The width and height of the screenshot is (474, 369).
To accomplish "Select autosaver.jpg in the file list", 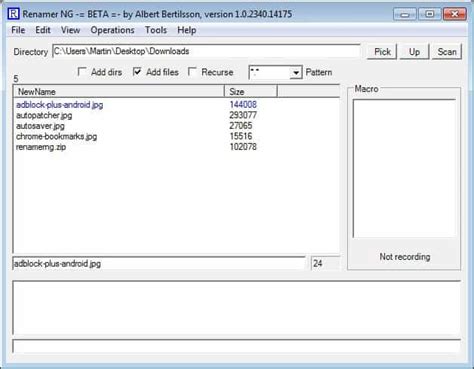I will 40,126.
